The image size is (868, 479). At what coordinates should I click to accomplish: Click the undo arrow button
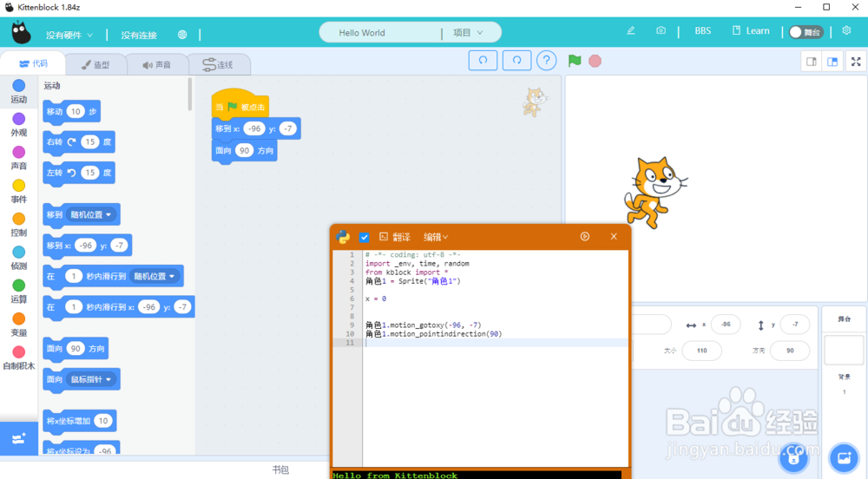click(483, 60)
